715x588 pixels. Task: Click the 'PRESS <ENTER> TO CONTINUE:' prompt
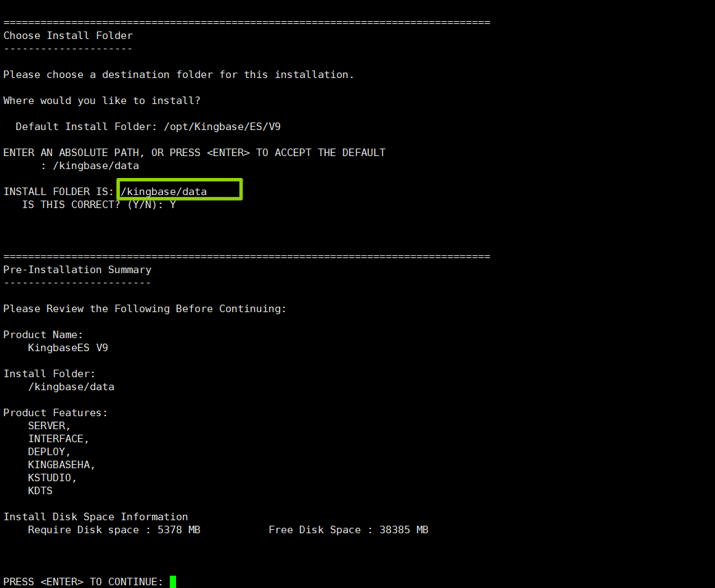[x=83, y=582]
